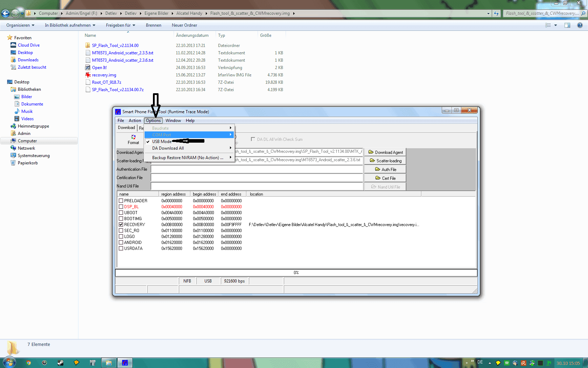Toggle the USB Mode menu option

pos(189,141)
